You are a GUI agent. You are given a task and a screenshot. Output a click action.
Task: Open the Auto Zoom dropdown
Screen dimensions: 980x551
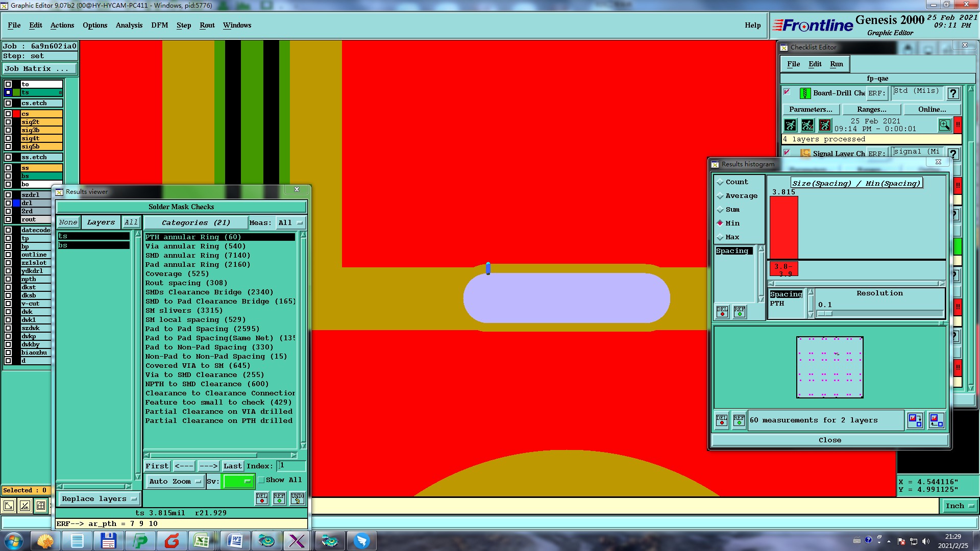(175, 481)
